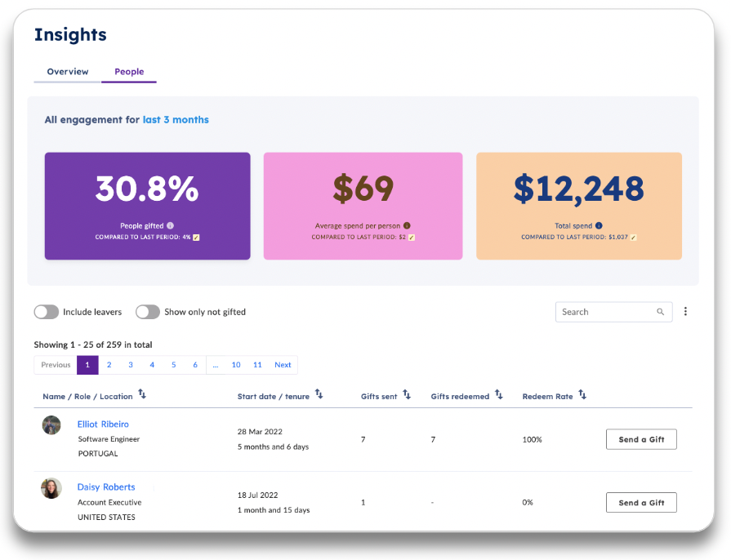The image size is (731, 560).
Task: Click the UNITED STATES location text
Action: pos(106,517)
